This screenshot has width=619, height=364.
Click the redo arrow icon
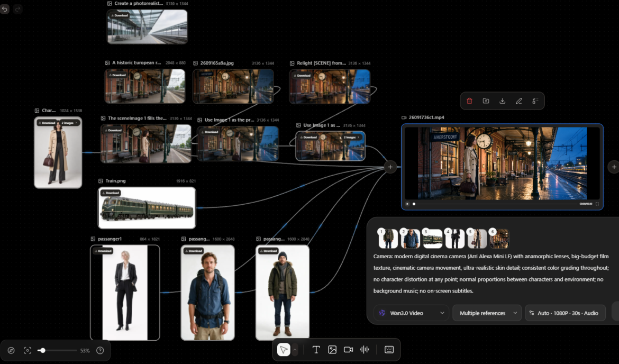tap(17, 9)
